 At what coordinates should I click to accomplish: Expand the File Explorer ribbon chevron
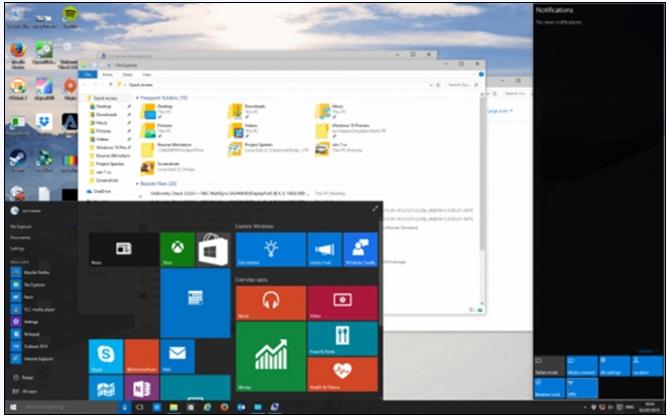coord(475,74)
